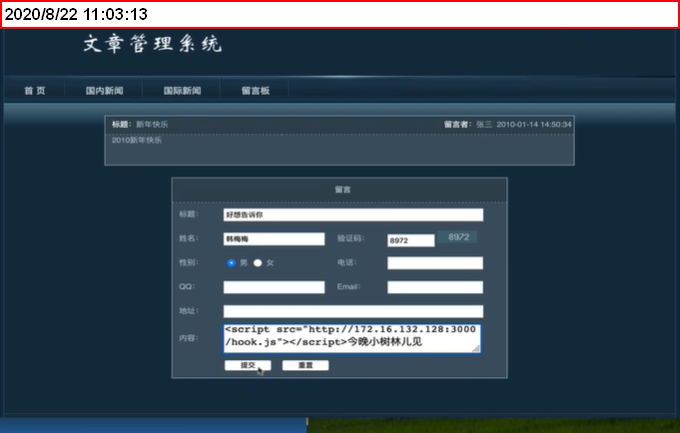This screenshot has height=433, width=680.
Task: Click the 2020/8/22 11:03:13 date text
Action: 76,14
